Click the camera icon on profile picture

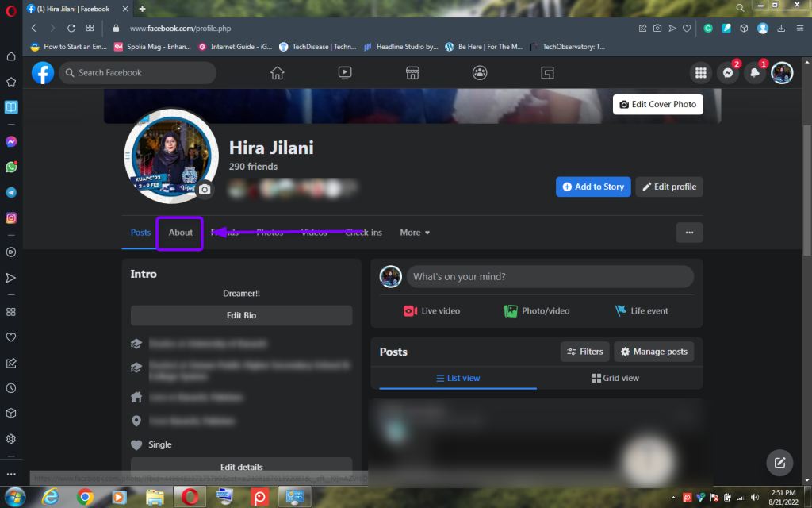pyautogui.click(x=205, y=190)
